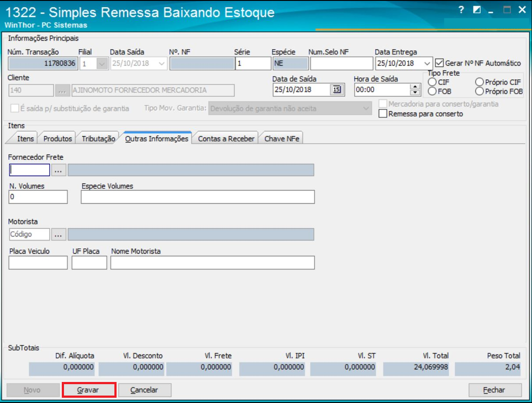Screen dimensions: 532x403
Task: Click the Série input field
Action: (253, 64)
